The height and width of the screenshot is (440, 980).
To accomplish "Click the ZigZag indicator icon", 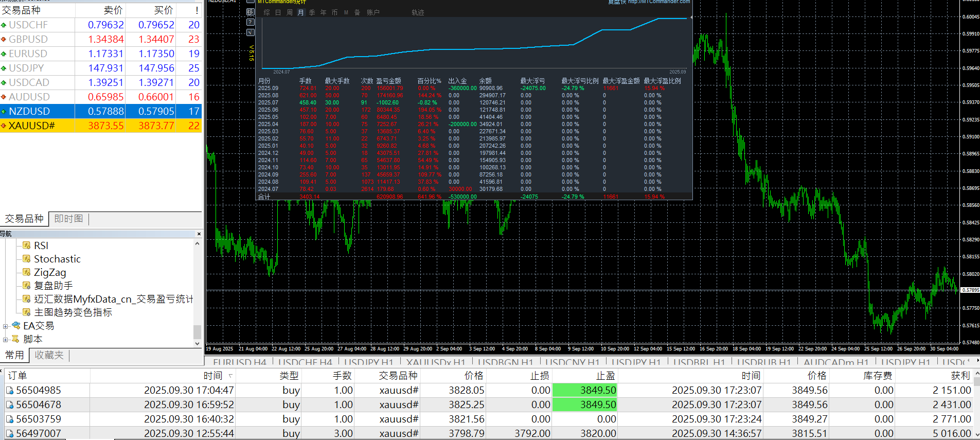I will tap(27, 272).
